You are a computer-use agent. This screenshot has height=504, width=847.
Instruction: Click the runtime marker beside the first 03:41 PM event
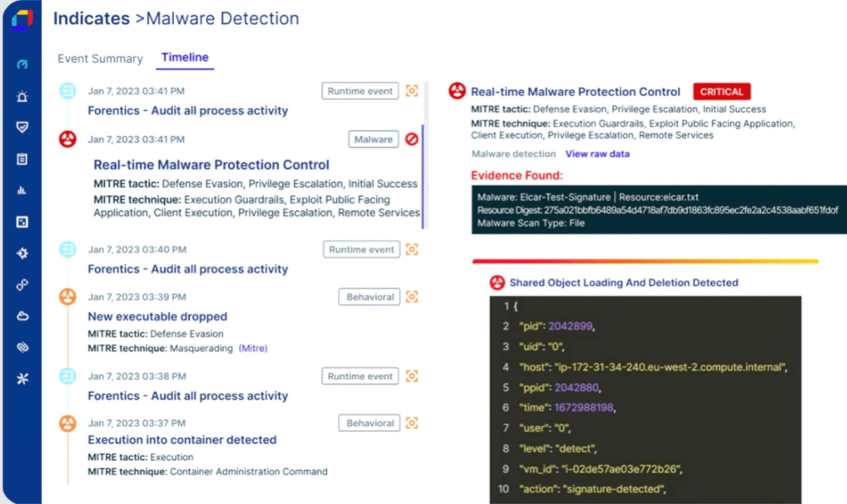click(67, 91)
